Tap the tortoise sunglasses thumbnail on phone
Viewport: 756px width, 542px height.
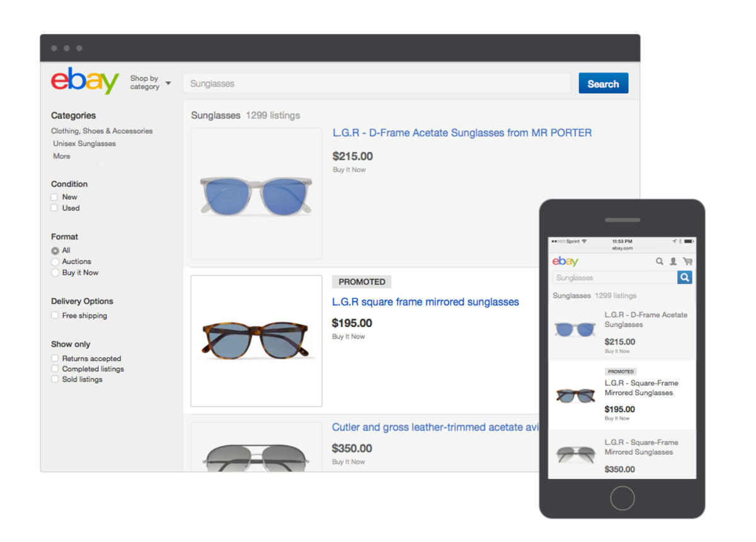pyautogui.click(x=575, y=395)
